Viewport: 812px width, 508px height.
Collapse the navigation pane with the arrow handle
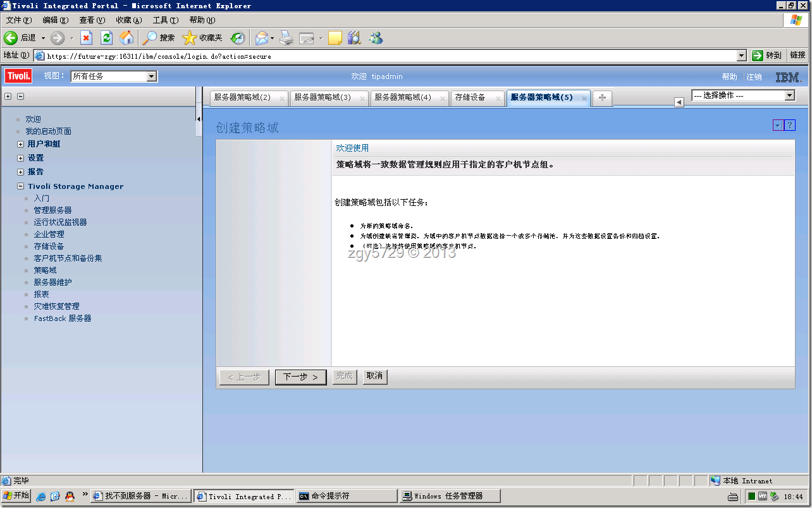(199, 119)
